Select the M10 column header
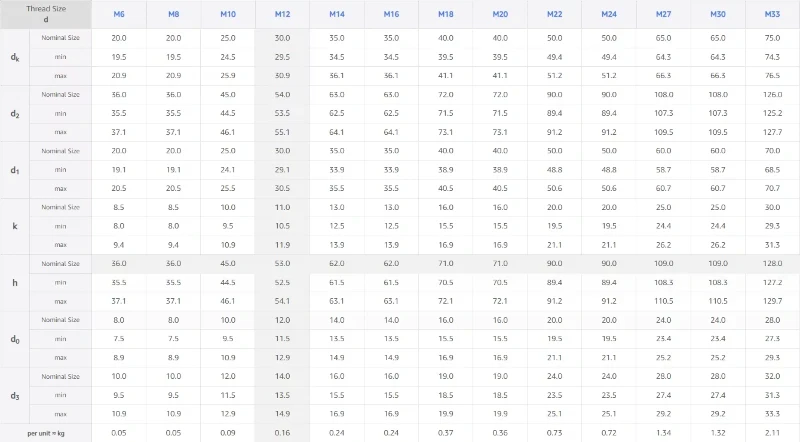800x442 pixels. point(228,14)
